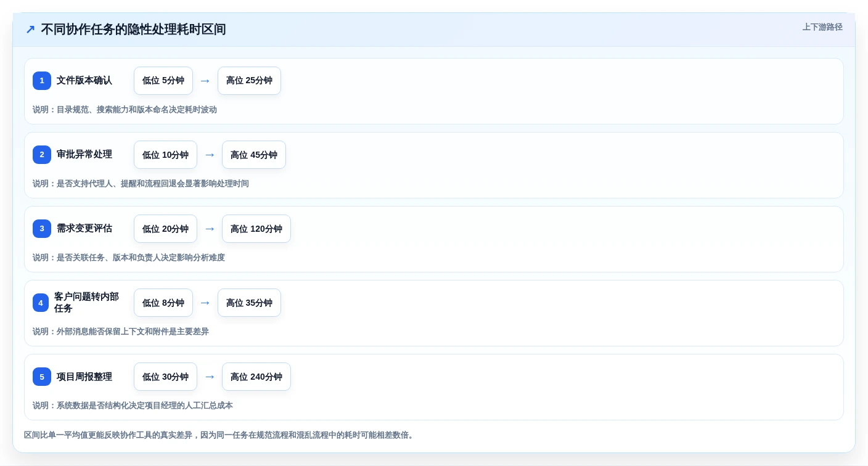Click the 客户问题转内部任务 task name
This screenshot has height=466, width=868.
[x=86, y=303]
